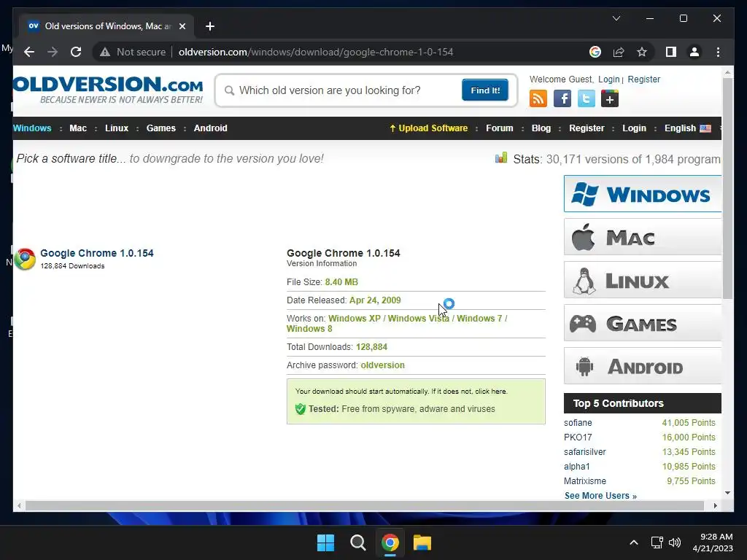Screen dimensions: 747x560
Task: Click the Twitter icon
Action: (586, 98)
